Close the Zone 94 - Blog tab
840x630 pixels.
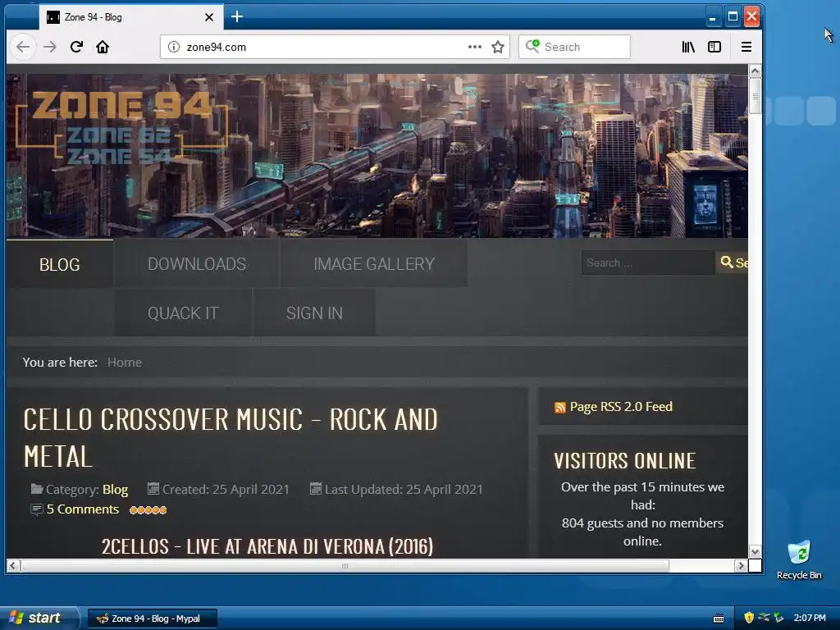(x=209, y=17)
